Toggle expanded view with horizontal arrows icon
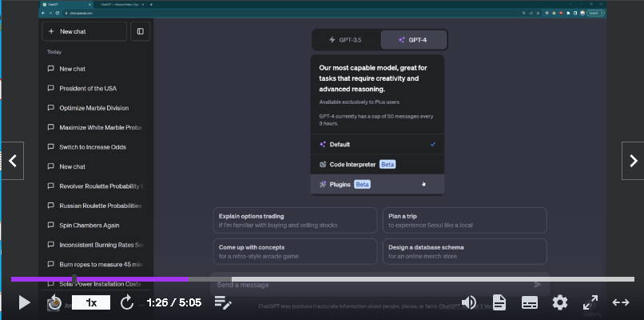The height and width of the screenshot is (320, 644). [621, 302]
